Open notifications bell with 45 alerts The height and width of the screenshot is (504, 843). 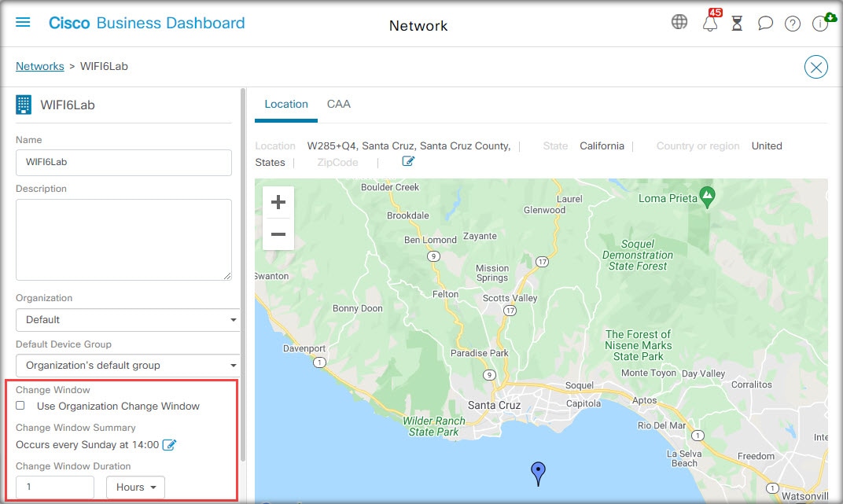[710, 23]
